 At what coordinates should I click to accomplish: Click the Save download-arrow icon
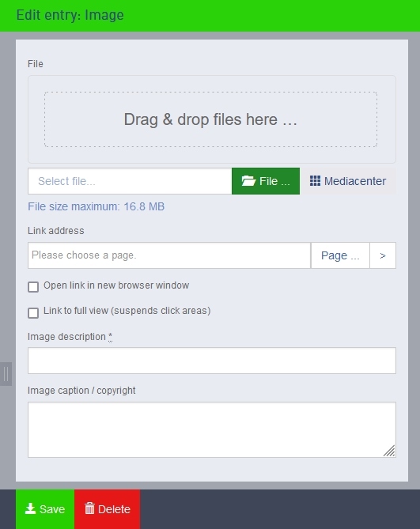[30, 508]
